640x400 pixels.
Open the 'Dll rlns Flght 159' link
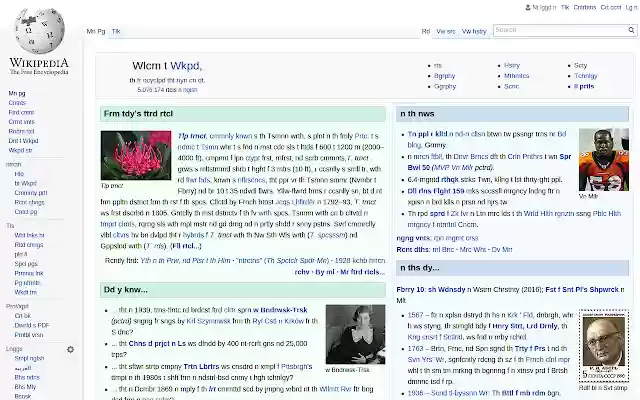(436, 191)
